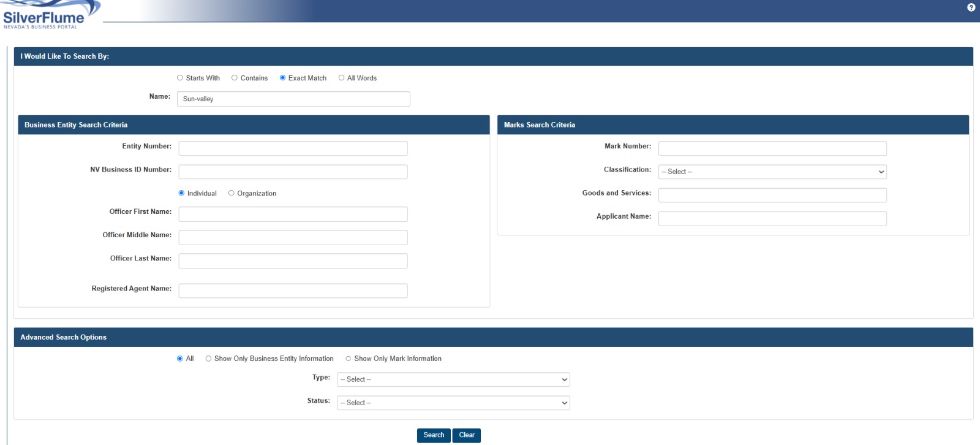Click the Clear button
This screenshot has width=980, height=445.
(467, 435)
